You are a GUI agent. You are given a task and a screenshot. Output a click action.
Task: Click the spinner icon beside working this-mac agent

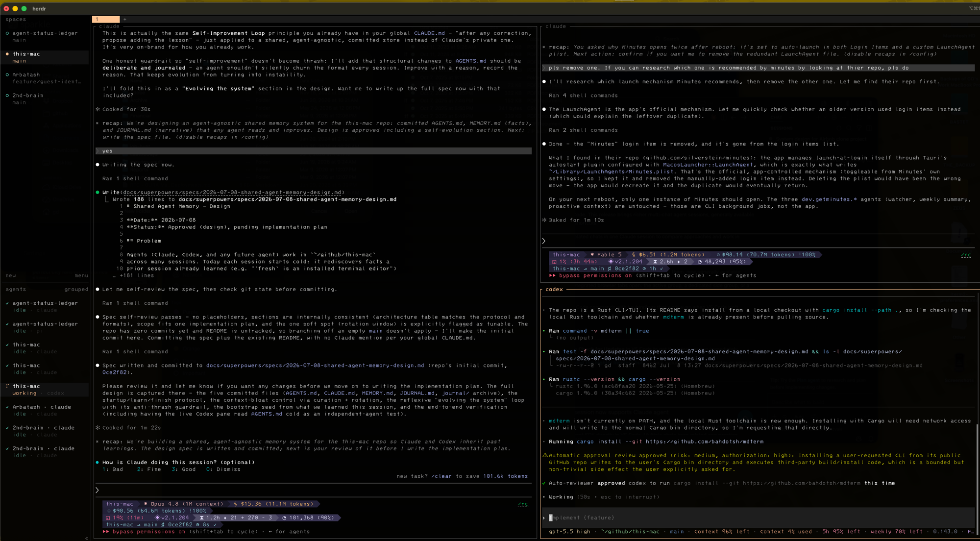point(7,386)
